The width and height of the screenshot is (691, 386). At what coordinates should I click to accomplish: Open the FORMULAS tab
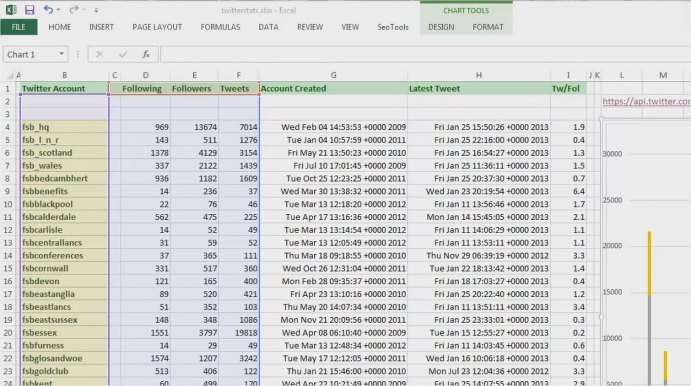point(220,27)
